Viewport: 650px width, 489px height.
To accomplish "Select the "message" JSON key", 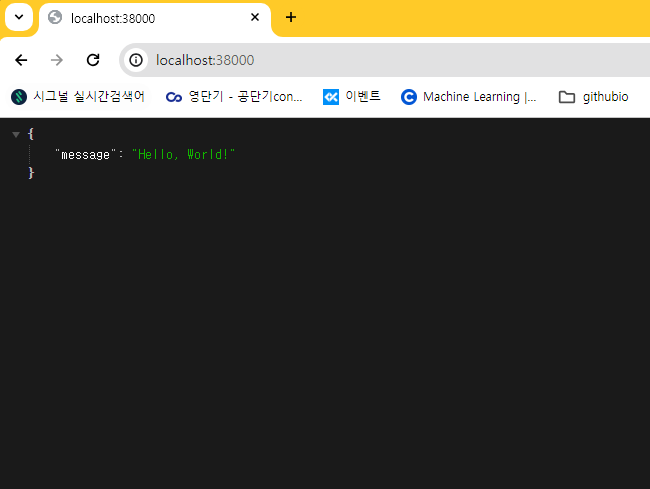I will pos(85,155).
